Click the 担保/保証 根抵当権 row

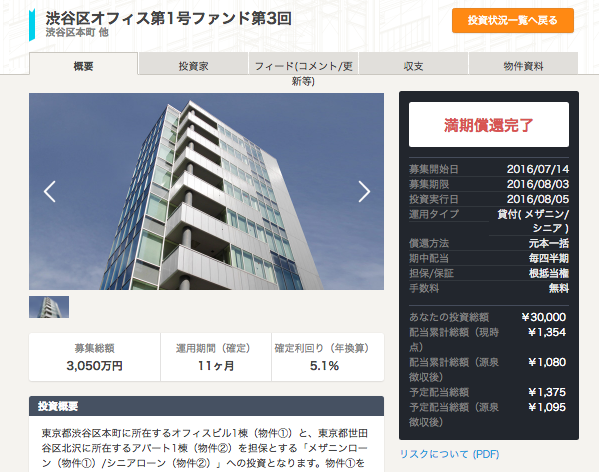(x=489, y=273)
